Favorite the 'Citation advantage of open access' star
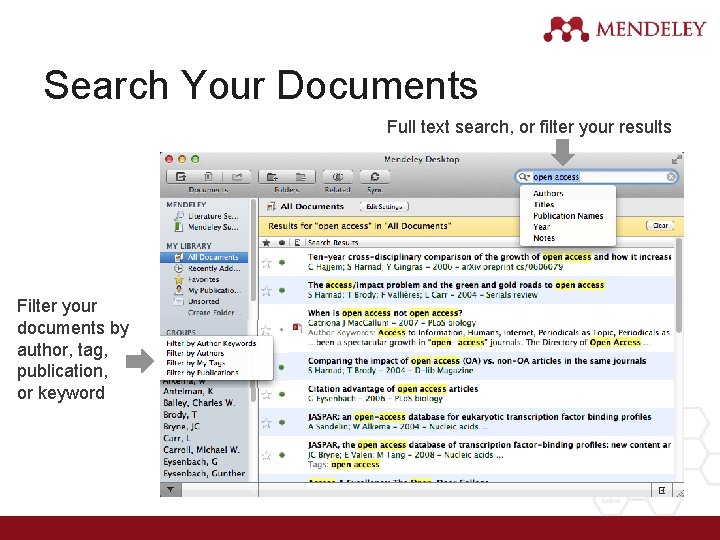This screenshot has width=720, height=540. 266,394
